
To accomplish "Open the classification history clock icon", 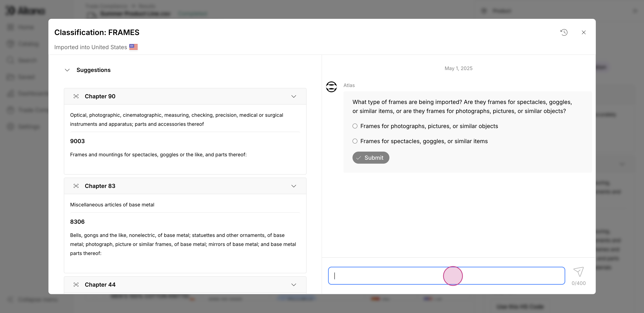I will (x=564, y=33).
